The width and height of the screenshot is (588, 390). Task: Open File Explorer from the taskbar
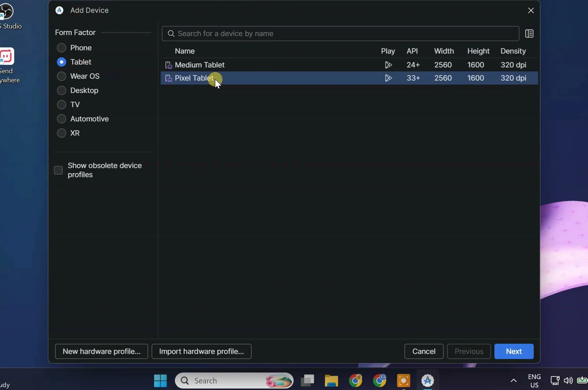tap(331, 380)
